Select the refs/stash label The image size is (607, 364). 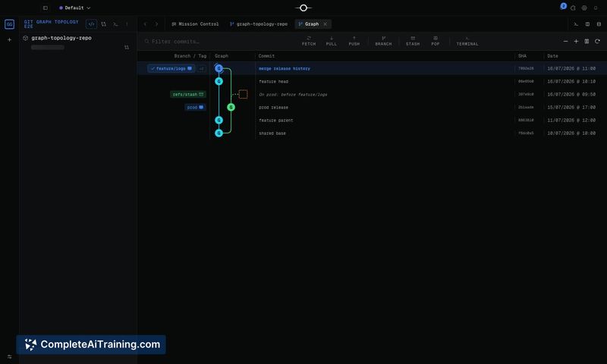point(187,94)
